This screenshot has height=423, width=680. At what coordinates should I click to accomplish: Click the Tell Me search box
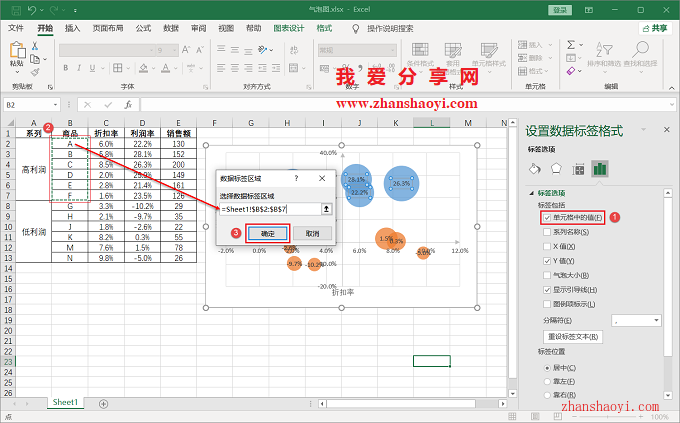point(390,29)
